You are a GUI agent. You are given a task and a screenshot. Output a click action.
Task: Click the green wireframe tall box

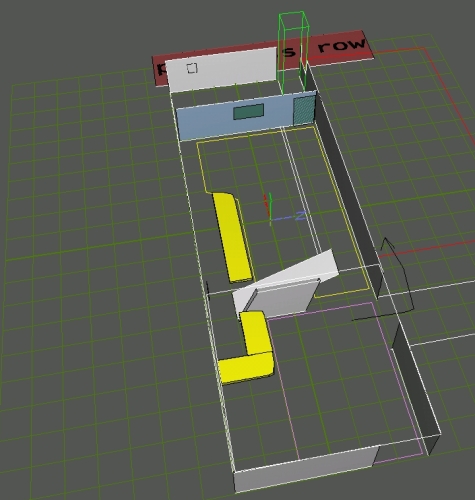pyautogui.click(x=293, y=52)
